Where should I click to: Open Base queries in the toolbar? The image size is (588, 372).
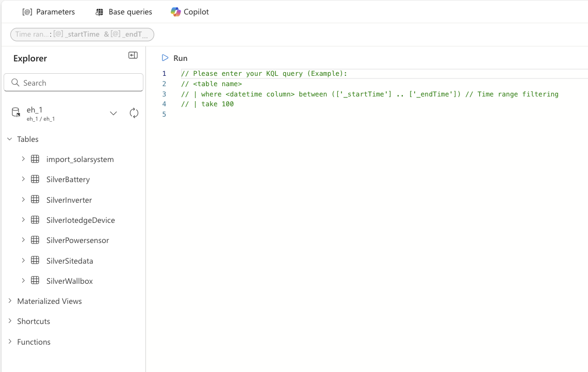(124, 12)
